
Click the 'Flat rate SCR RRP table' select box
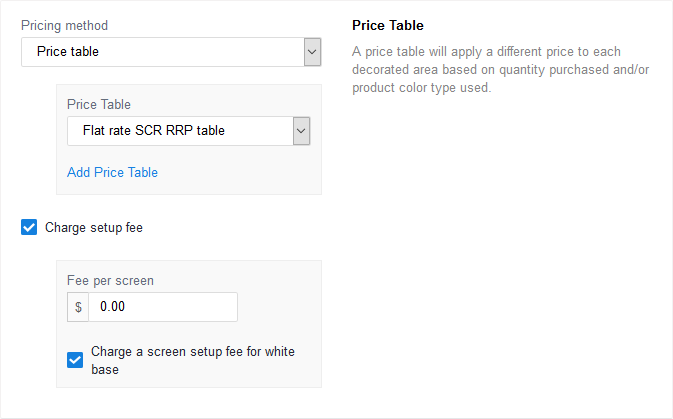pyautogui.click(x=188, y=131)
